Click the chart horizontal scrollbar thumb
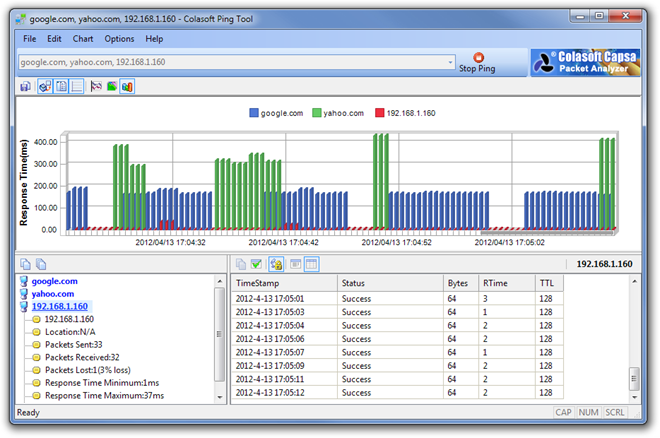Image resolution: width=660 pixels, height=438 pixels. (x=546, y=233)
